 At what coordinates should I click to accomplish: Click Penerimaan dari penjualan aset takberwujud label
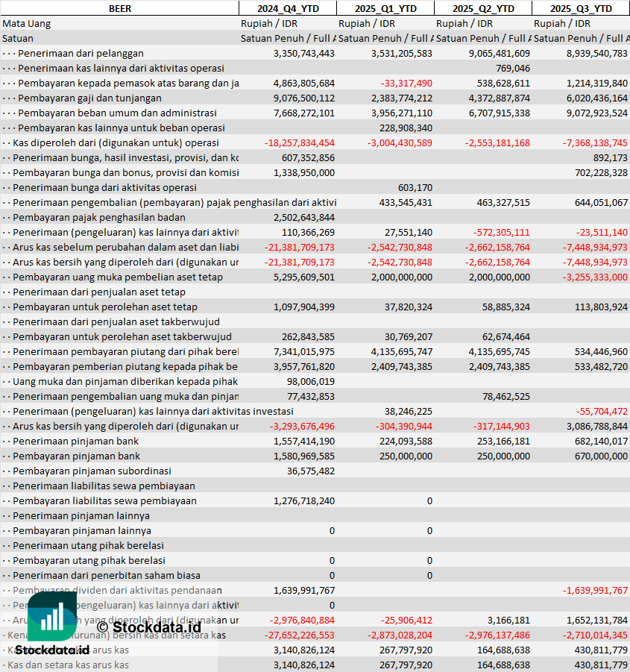click(116, 322)
